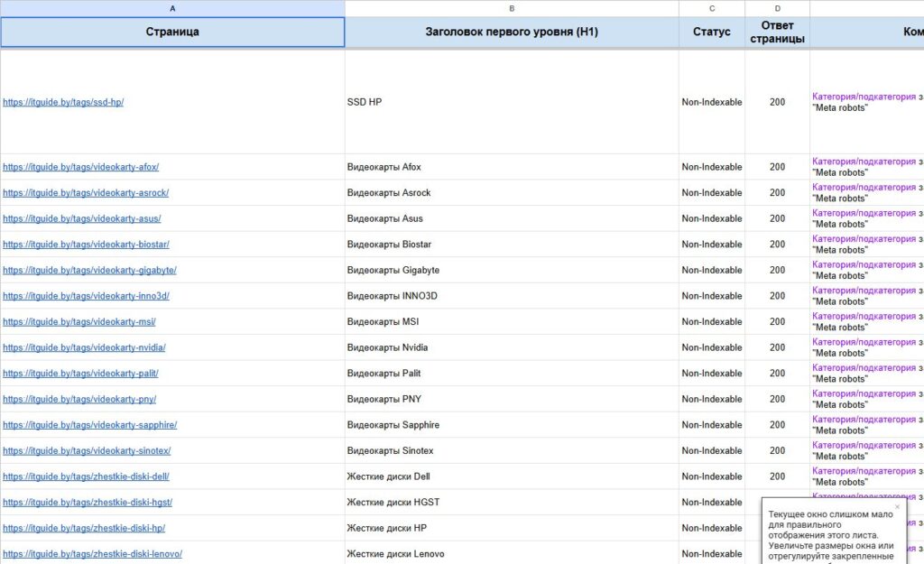
Task: Click Non-Indexable status in Видеокарты Palit row
Action: [x=712, y=374]
